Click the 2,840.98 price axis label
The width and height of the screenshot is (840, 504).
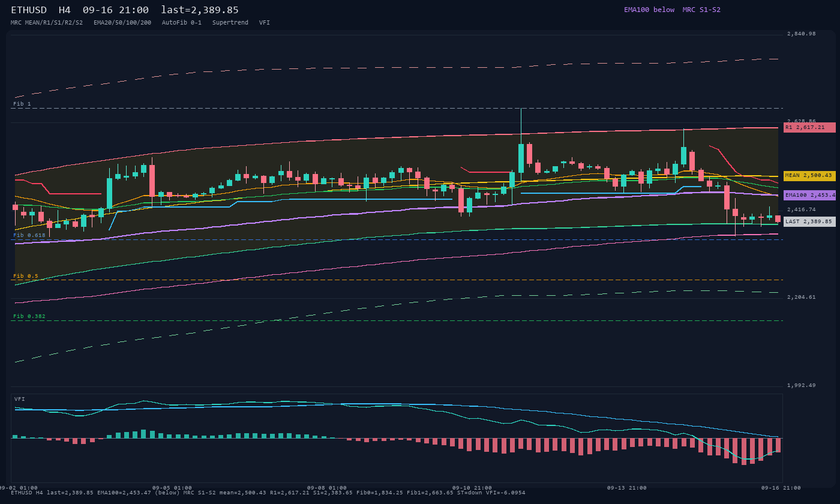point(802,34)
